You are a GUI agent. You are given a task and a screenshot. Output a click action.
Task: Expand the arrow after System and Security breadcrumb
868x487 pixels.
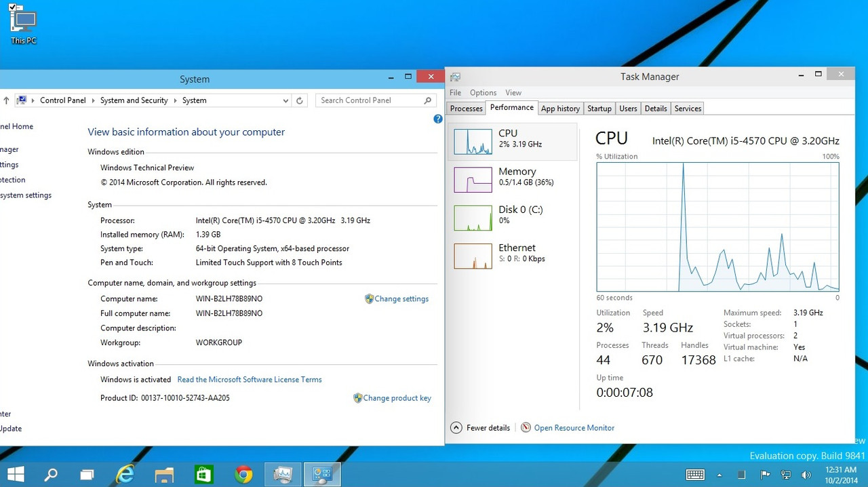[175, 100]
